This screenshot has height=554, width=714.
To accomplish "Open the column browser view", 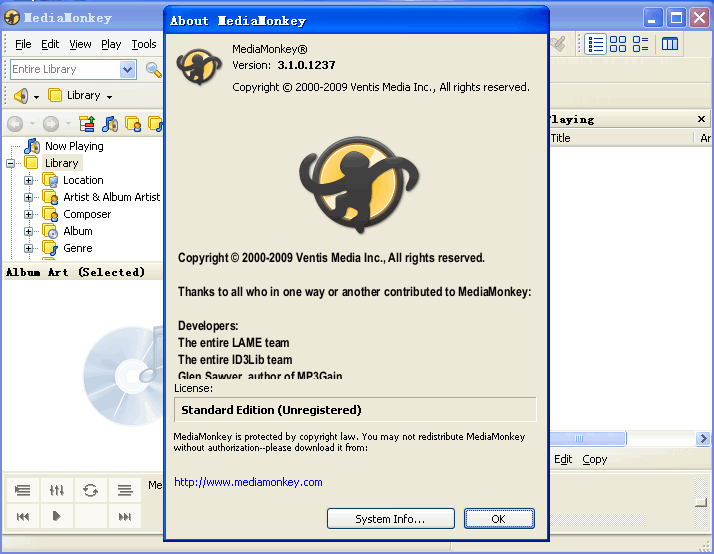I will click(x=670, y=44).
